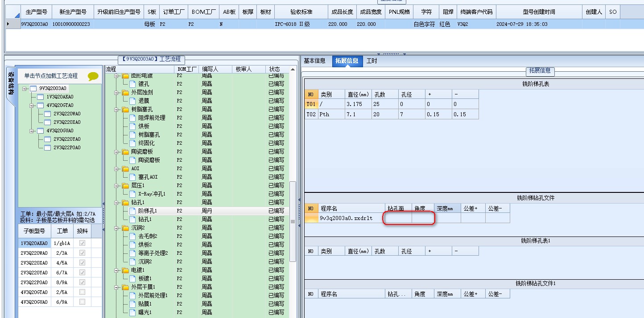The width and height of the screenshot is (644, 318).
Task: Click the folder icon of 外层蚀刻
Action: click(x=125, y=93)
